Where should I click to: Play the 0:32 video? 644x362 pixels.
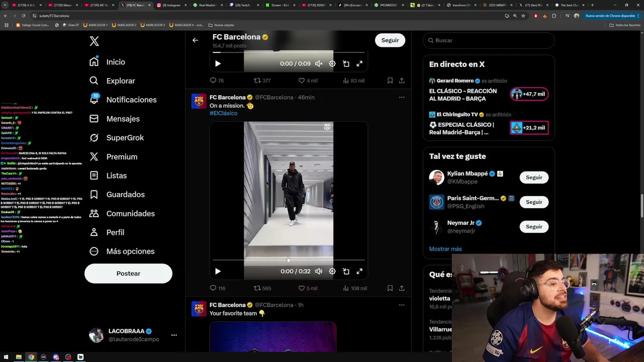click(218, 271)
